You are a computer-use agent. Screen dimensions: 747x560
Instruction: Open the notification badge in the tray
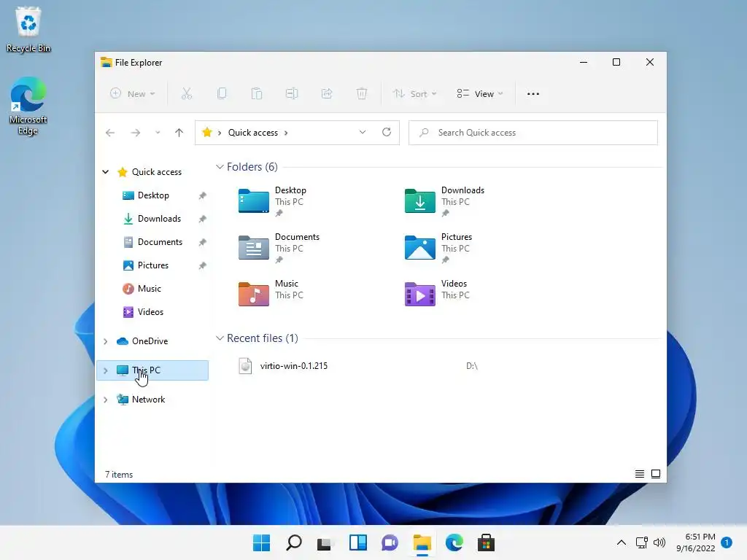point(727,542)
